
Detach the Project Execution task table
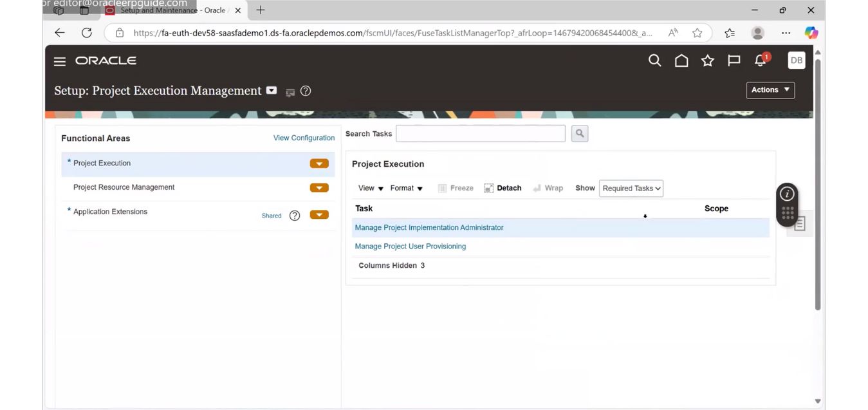tap(502, 188)
